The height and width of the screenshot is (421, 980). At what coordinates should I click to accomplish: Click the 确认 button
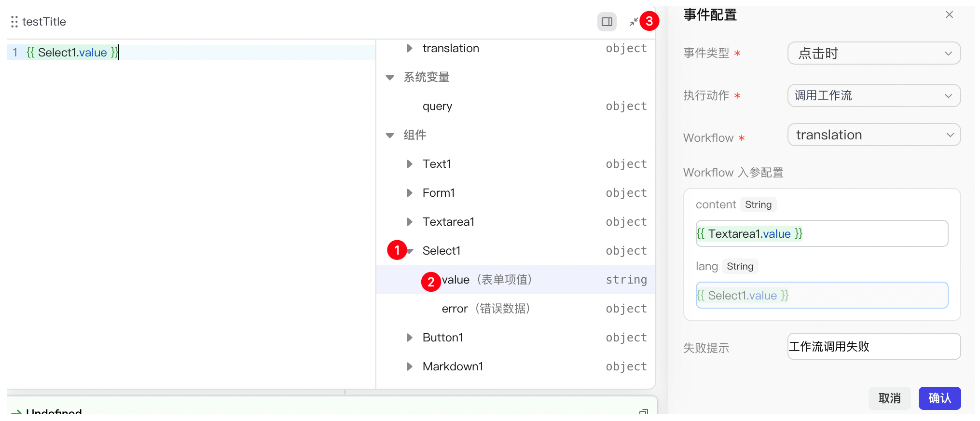coord(939,398)
